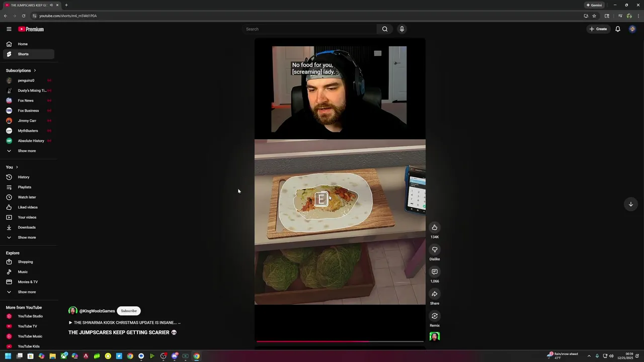Screen dimensions: 644x362
Task: Expand the You section chevron
Action: (x=17, y=167)
